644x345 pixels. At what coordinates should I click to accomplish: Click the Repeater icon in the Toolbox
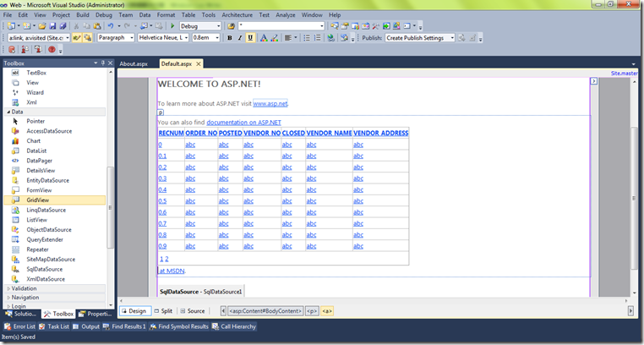[15, 249]
